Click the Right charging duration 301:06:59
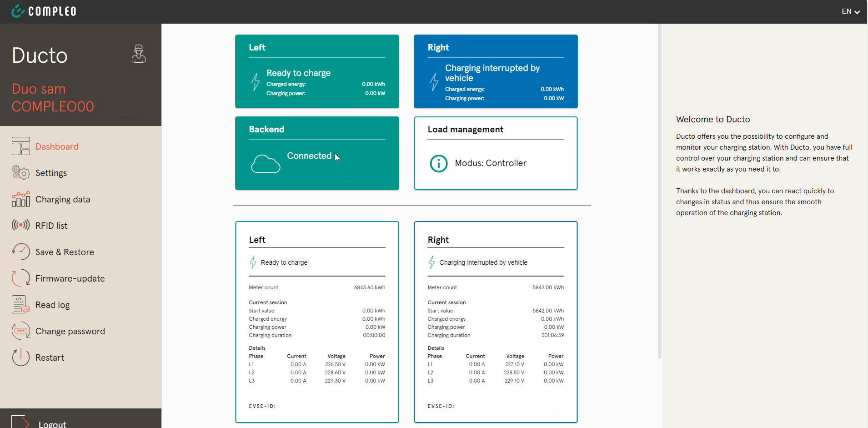This screenshot has height=428, width=868. click(552, 335)
